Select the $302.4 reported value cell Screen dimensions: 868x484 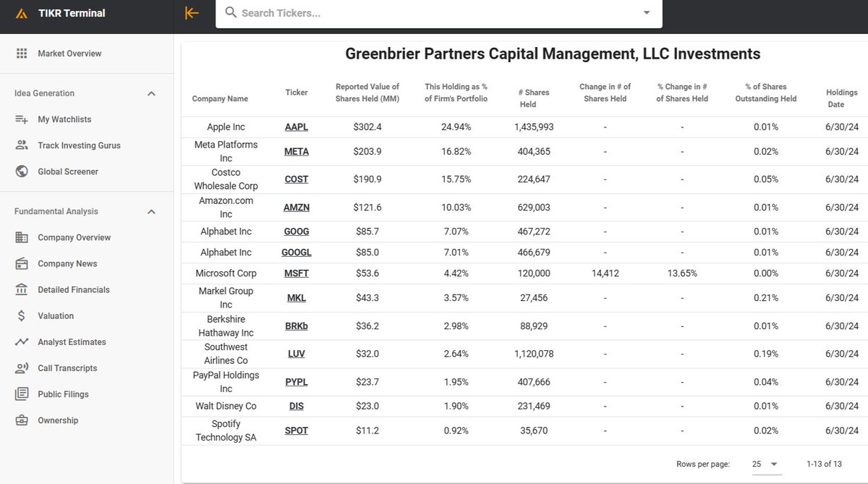(x=367, y=127)
